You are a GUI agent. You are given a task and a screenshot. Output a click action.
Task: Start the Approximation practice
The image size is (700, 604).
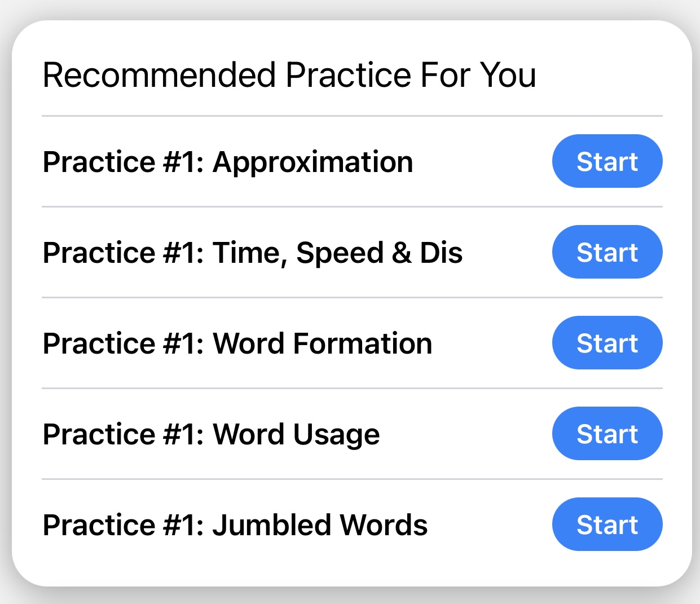tap(607, 161)
